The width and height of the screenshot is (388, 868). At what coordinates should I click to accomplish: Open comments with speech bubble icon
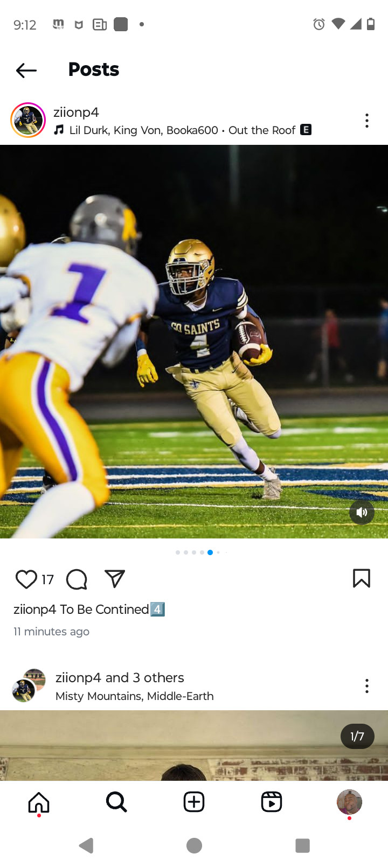(77, 579)
